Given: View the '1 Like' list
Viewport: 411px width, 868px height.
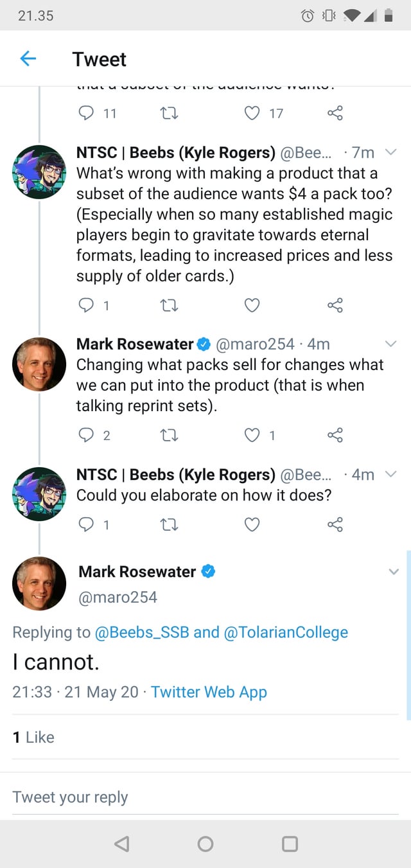Looking at the screenshot, I should click(x=33, y=737).
